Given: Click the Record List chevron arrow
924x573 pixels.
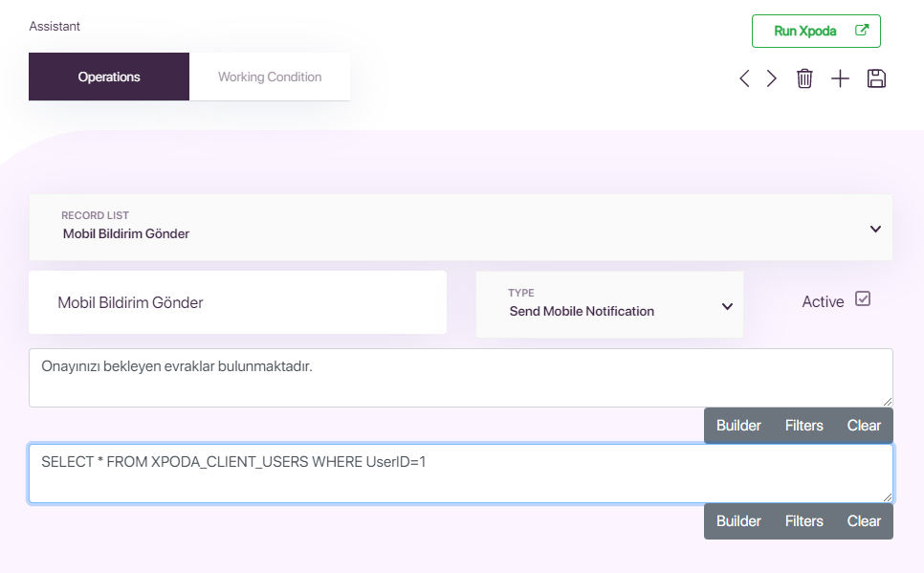Looking at the screenshot, I should [x=875, y=229].
